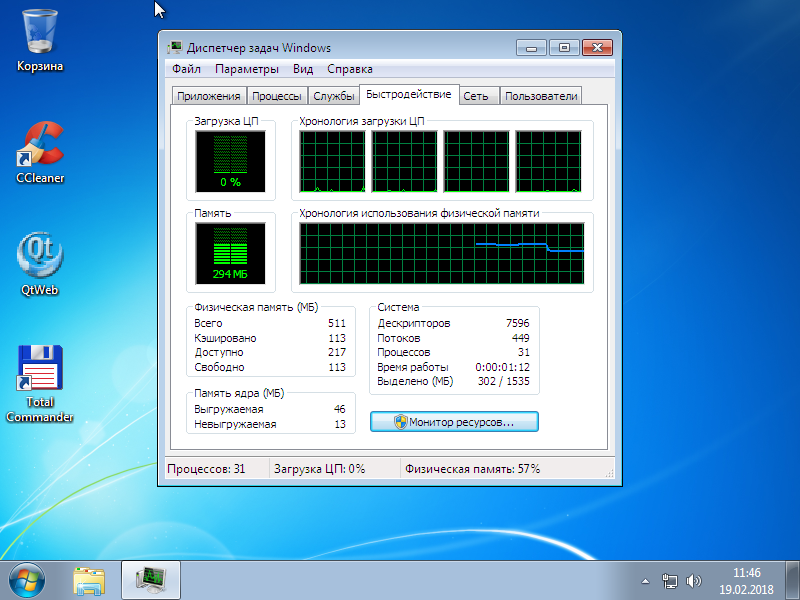Click the second CPU core history graph

click(x=404, y=161)
